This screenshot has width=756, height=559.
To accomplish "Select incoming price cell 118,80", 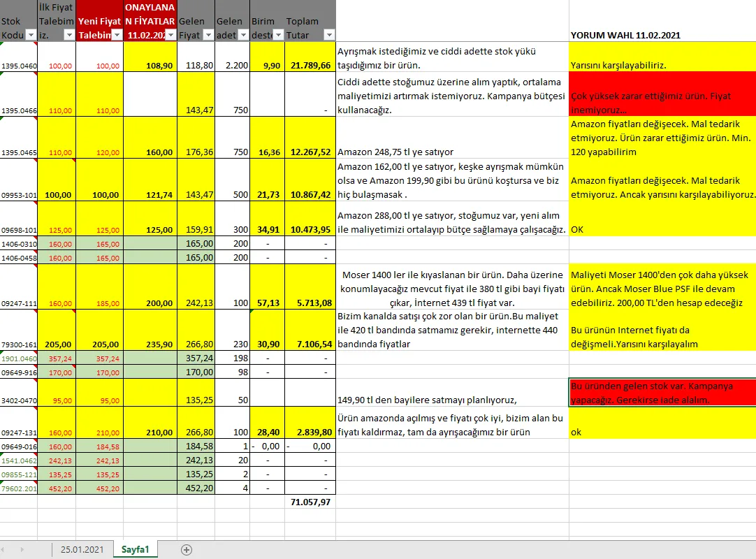I will [196, 57].
